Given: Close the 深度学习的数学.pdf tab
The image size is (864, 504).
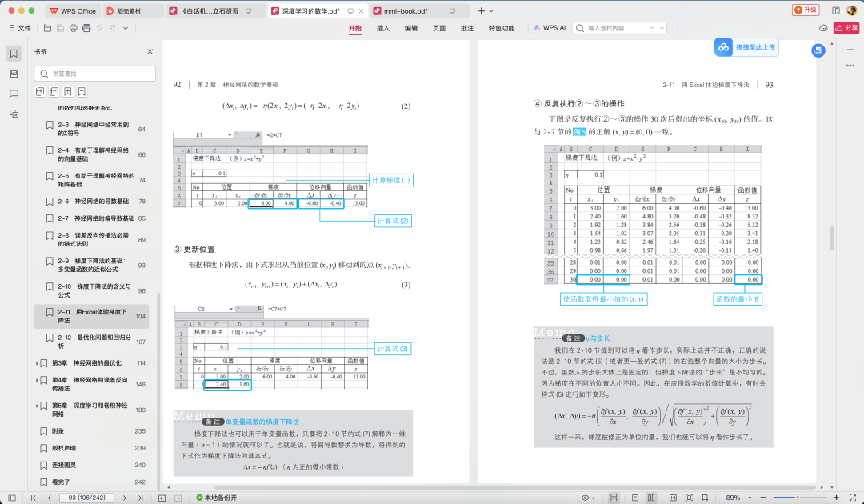Looking at the screenshot, I should click(362, 11).
